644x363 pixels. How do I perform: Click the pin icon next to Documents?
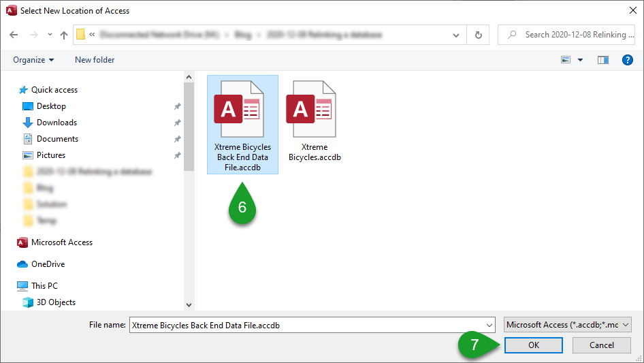point(177,140)
